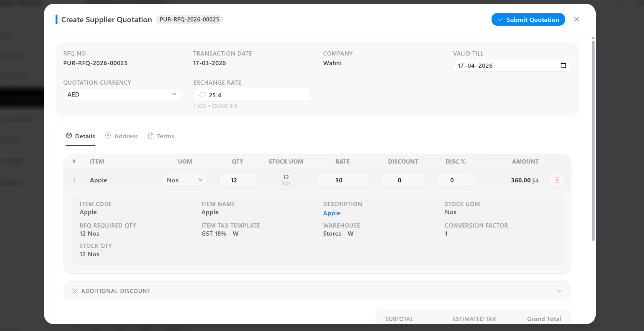The width and height of the screenshot is (644, 331).
Task: Edit the Valid Till date 17-04-2026
Action: [512, 66]
